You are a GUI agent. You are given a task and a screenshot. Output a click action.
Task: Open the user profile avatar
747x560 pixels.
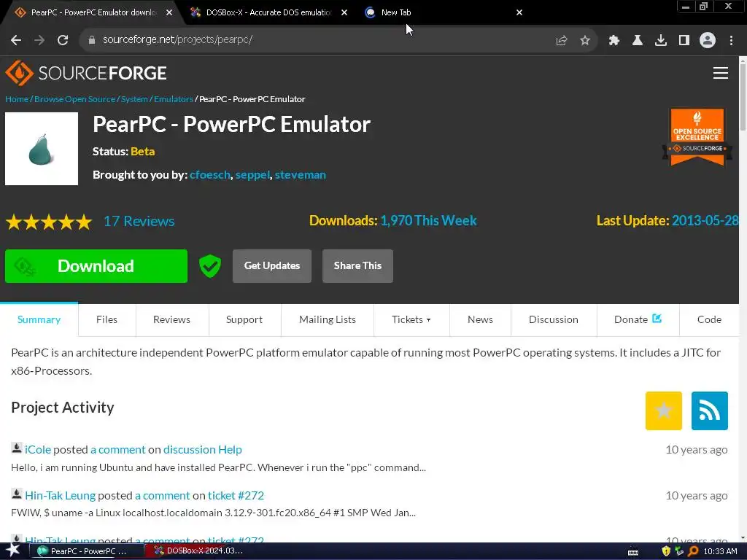click(708, 40)
